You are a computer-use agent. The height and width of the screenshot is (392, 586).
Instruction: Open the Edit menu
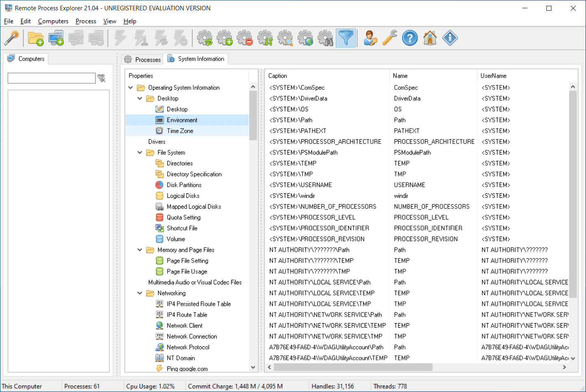tap(26, 21)
